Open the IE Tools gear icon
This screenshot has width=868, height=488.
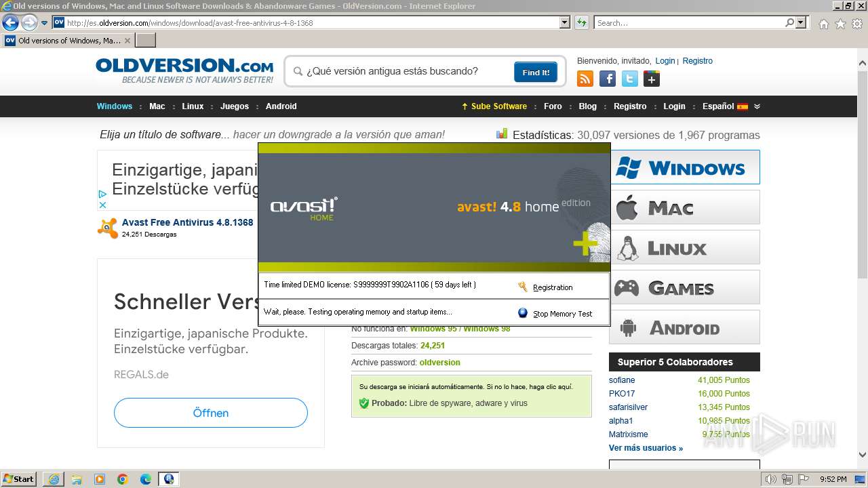857,24
